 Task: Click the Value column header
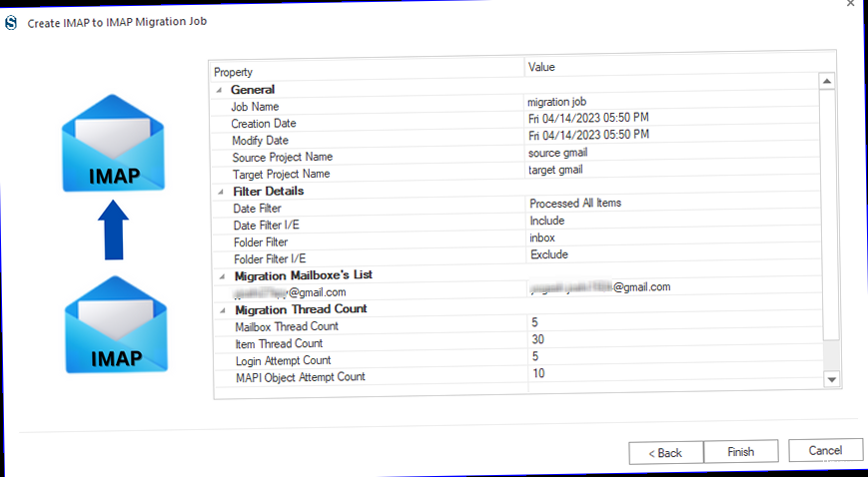tap(669, 68)
